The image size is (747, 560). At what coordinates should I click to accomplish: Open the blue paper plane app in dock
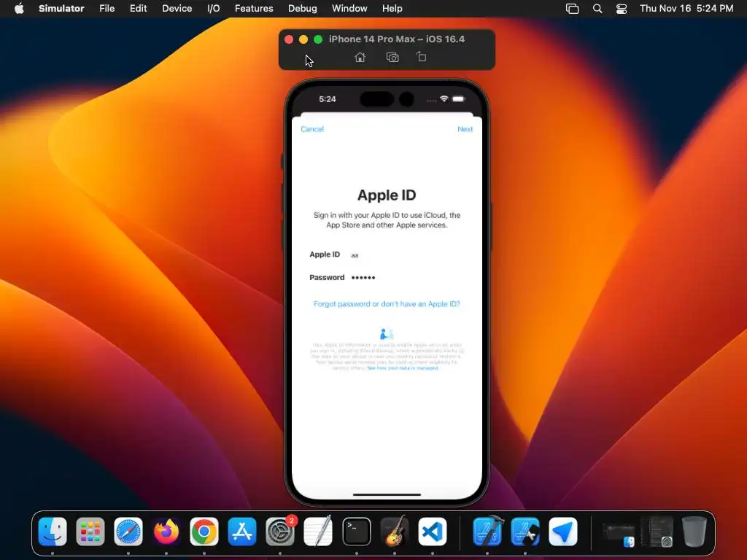coord(563,532)
